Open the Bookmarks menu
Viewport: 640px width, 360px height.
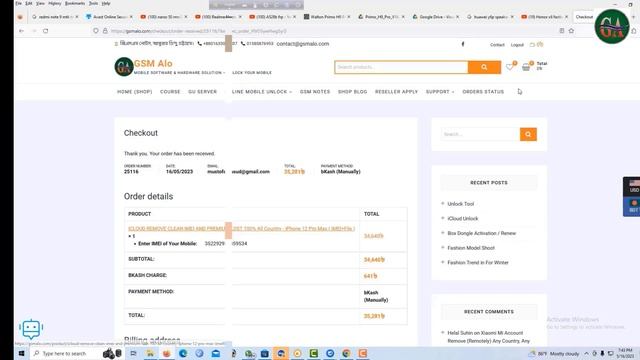pyautogui.click(x=75, y=3)
